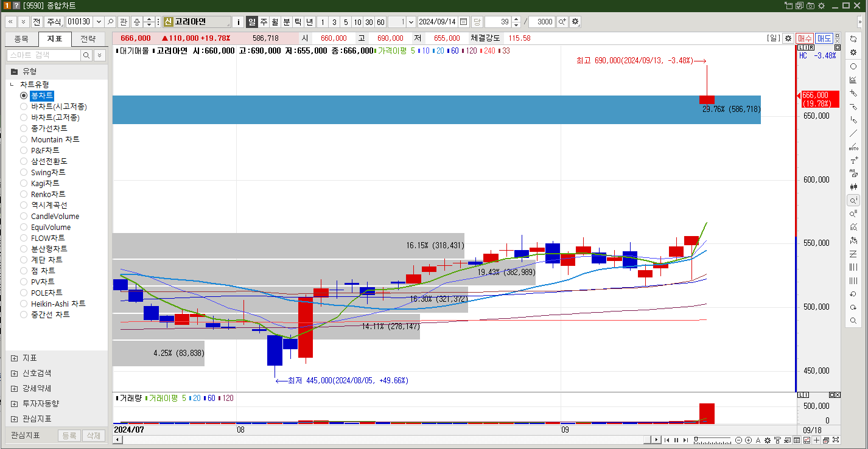This screenshot has height=449, width=868.
Task: Switch to the 전략 tab
Action: (88, 39)
